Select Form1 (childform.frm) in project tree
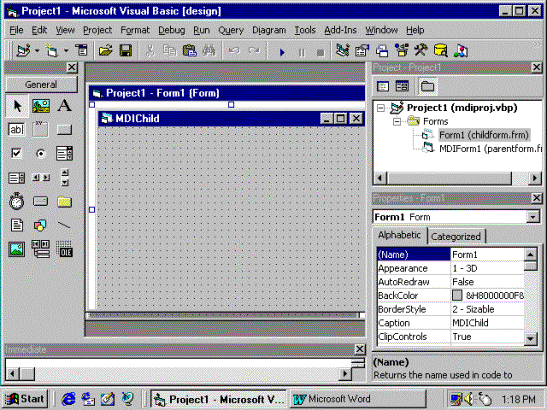 pyautogui.click(x=484, y=135)
